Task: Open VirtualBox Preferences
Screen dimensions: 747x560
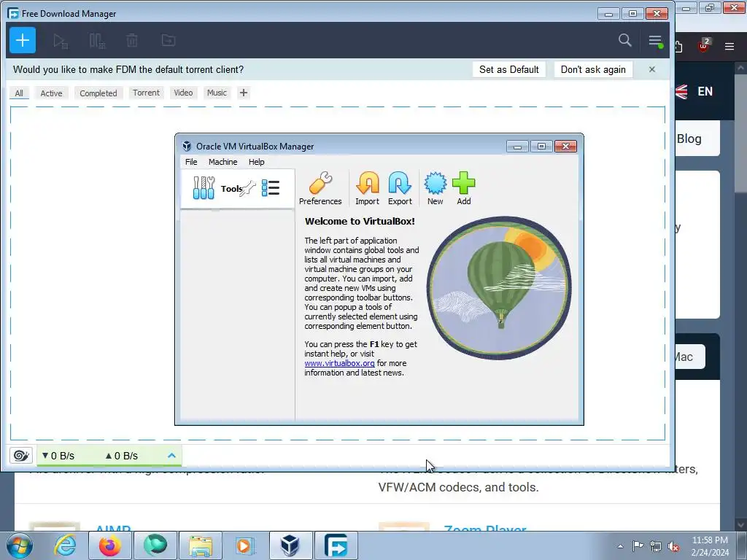Action: tap(320, 189)
